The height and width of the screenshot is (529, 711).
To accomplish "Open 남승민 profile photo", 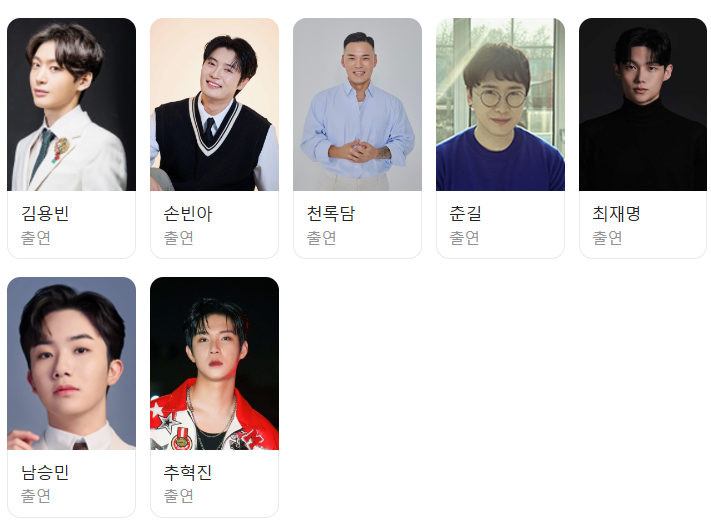I will tap(72, 363).
